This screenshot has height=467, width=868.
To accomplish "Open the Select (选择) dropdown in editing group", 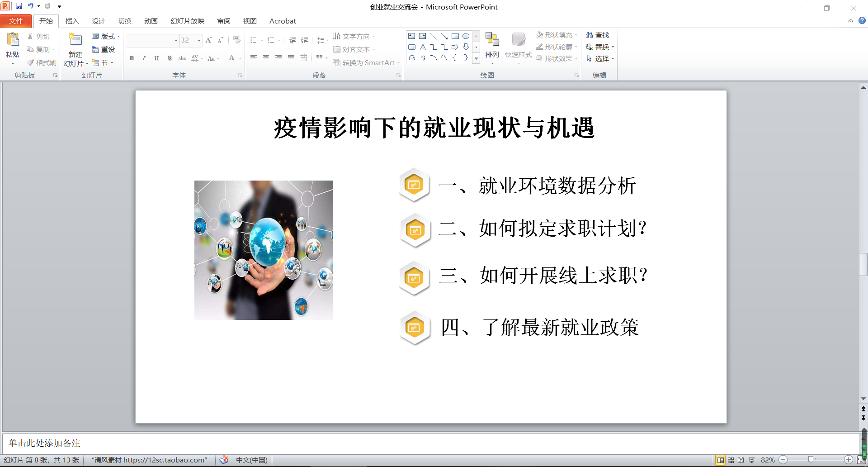I will coord(601,58).
